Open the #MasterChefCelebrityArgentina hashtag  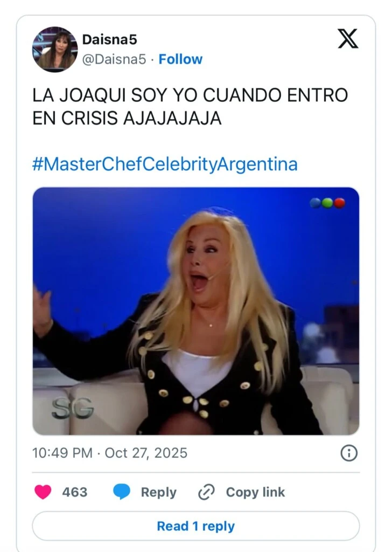point(165,164)
